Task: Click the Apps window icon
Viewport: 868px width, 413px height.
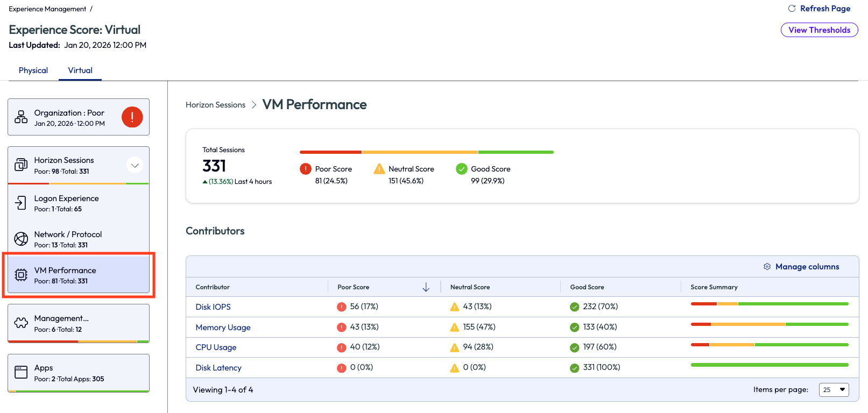Action: (x=21, y=372)
